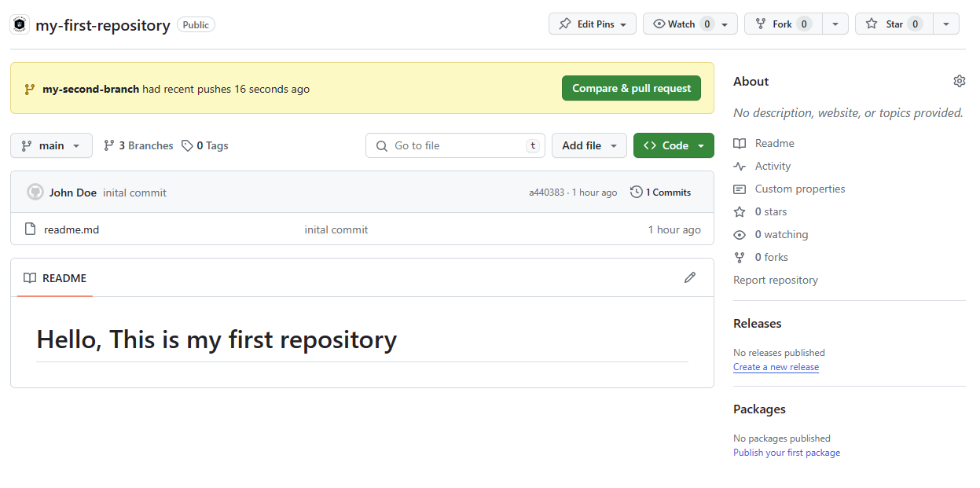
Task: View the 3 Branches link
Action: 138,145
